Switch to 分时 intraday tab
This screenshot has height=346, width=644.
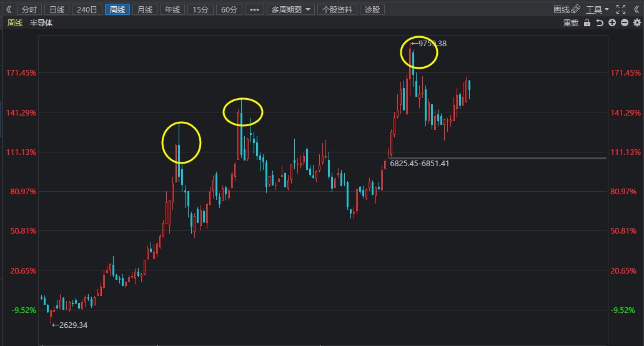point(29,9)
